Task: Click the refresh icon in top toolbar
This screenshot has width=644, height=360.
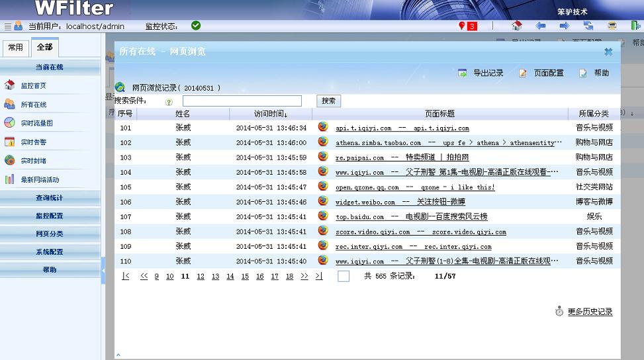Action: coord(588,26)
